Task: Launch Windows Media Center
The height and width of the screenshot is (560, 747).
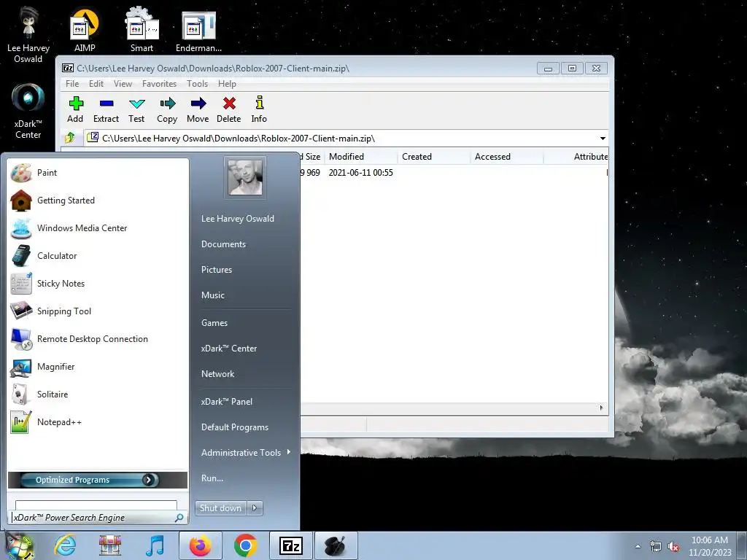Action: (x=98, y=228)
